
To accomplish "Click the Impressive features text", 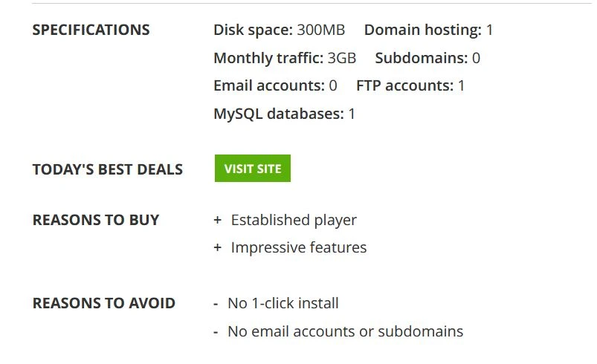I will pyautogui.click(x=299, y=247).
